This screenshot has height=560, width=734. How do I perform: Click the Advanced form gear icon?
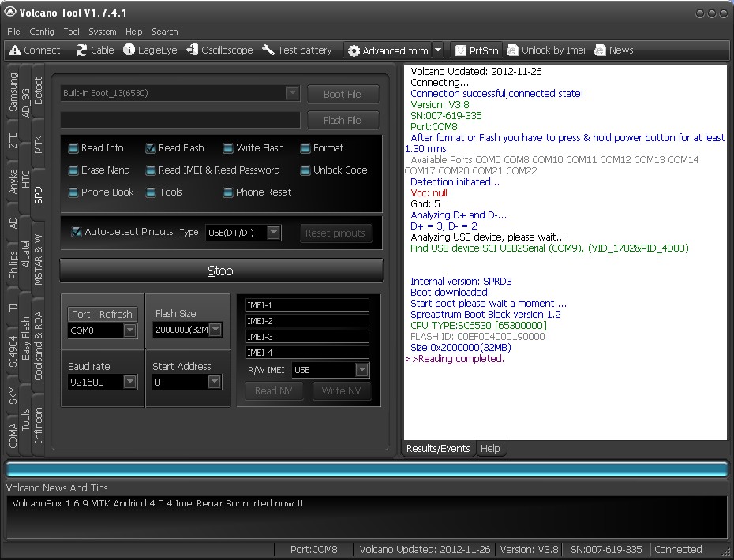[x=354, y=50]
